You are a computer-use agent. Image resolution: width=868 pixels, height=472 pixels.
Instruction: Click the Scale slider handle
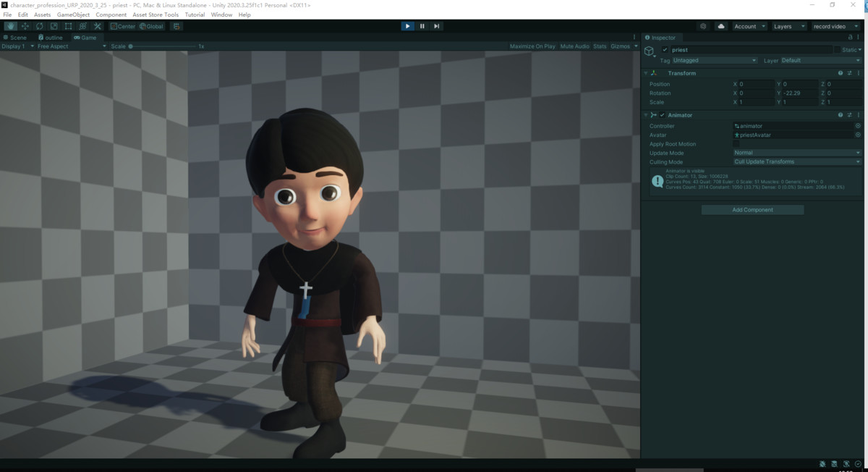[x=131, y=46]
